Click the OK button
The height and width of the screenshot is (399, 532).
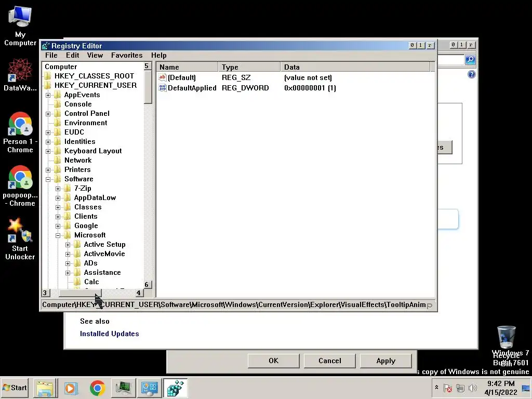(x=273, y=361)
